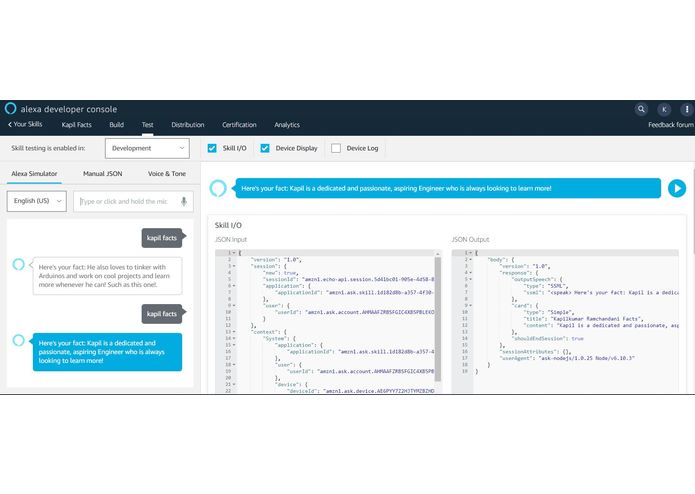
Task: Select the Arduinos fact response bubble
Action: pyautogui.click(x=107, y=276)
